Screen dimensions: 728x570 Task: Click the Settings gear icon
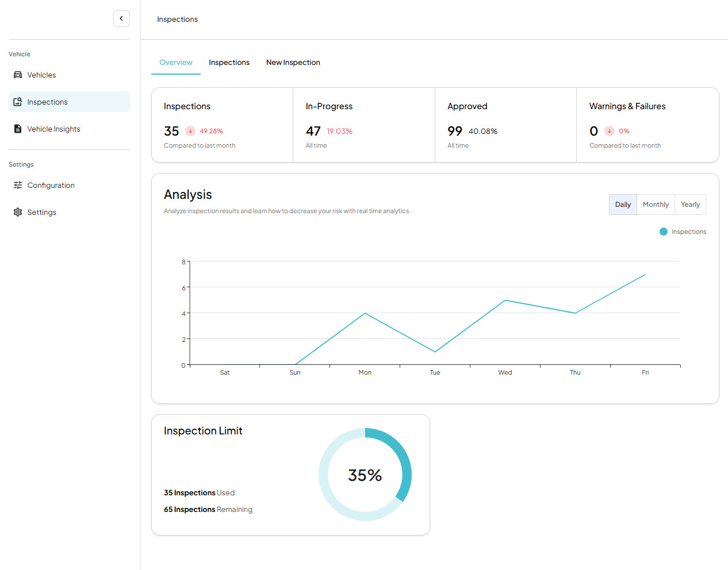[18, 212]
